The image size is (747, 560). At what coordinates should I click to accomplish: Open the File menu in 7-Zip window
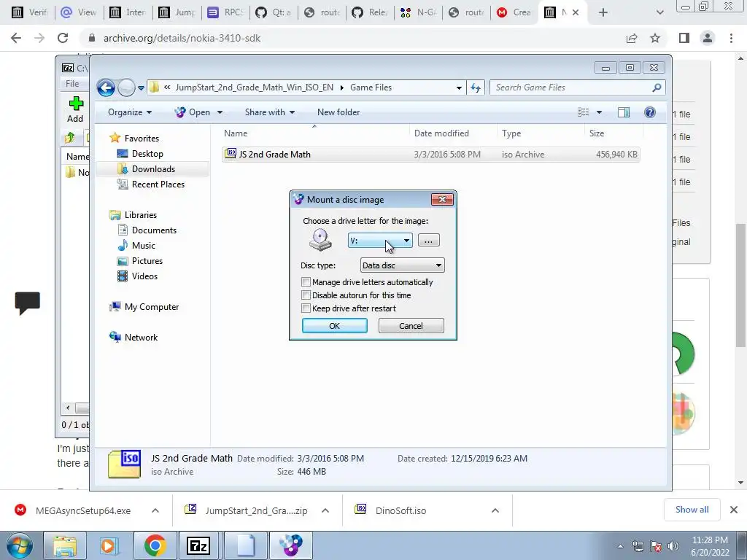coord(72,84)
